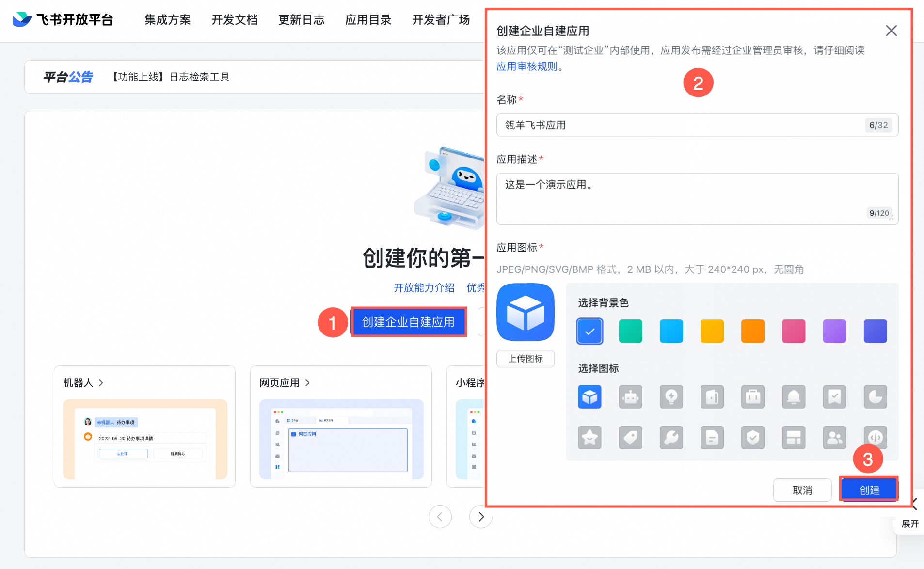Go to next carousel slide
This screenshot has height=569, width=924.
pos(480,517)
